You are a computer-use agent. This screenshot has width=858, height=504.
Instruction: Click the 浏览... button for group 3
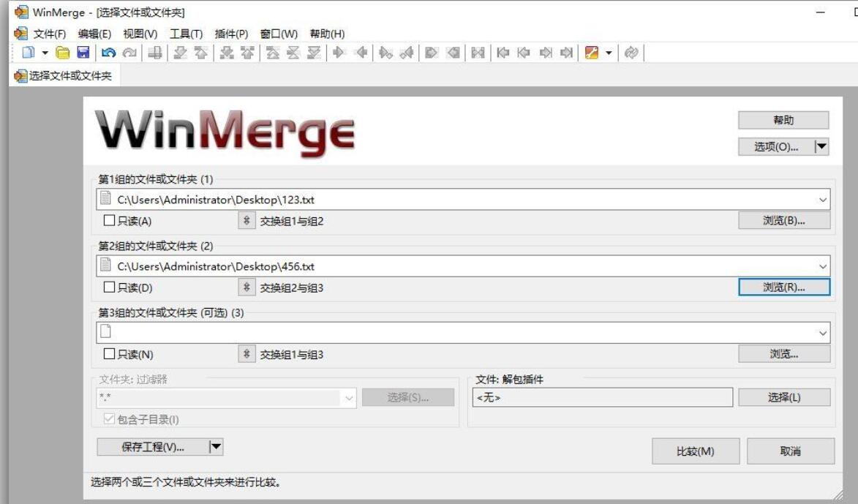784,354
